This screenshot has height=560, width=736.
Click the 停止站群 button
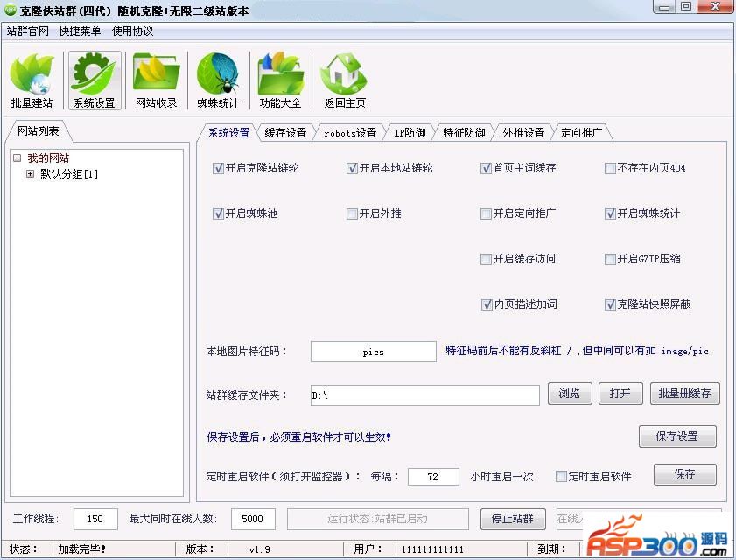(x=513, y=519)
